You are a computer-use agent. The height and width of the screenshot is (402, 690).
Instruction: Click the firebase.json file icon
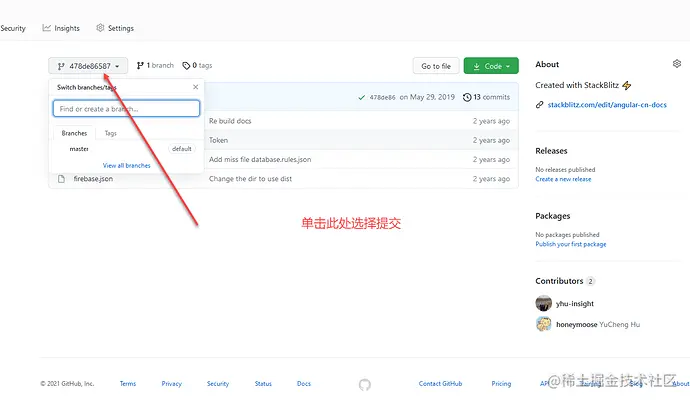coord(62,179)
